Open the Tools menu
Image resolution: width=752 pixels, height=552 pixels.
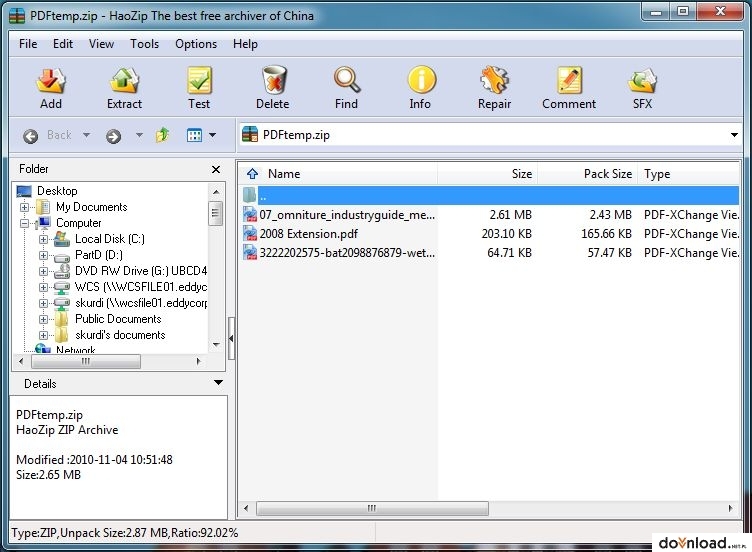tap(144, 44)
